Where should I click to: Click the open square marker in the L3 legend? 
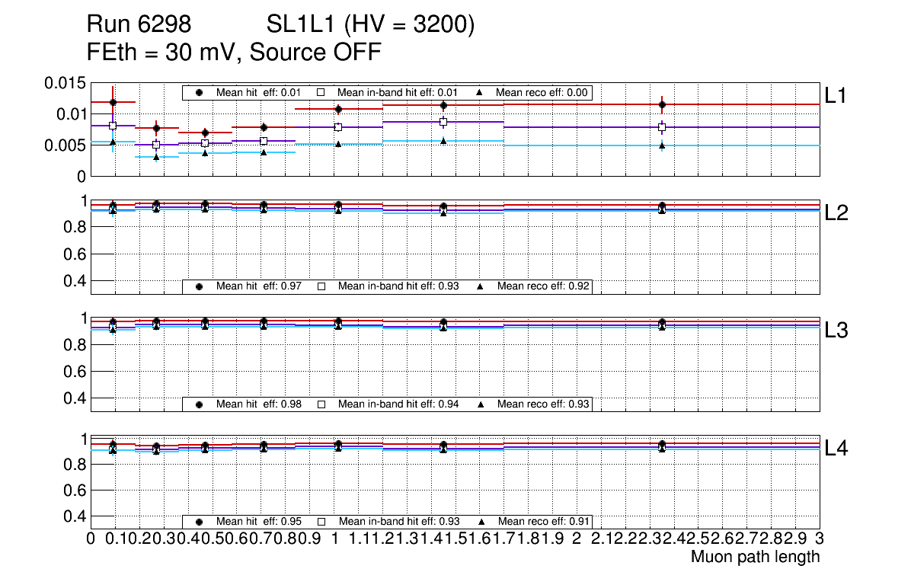(321, 404)
